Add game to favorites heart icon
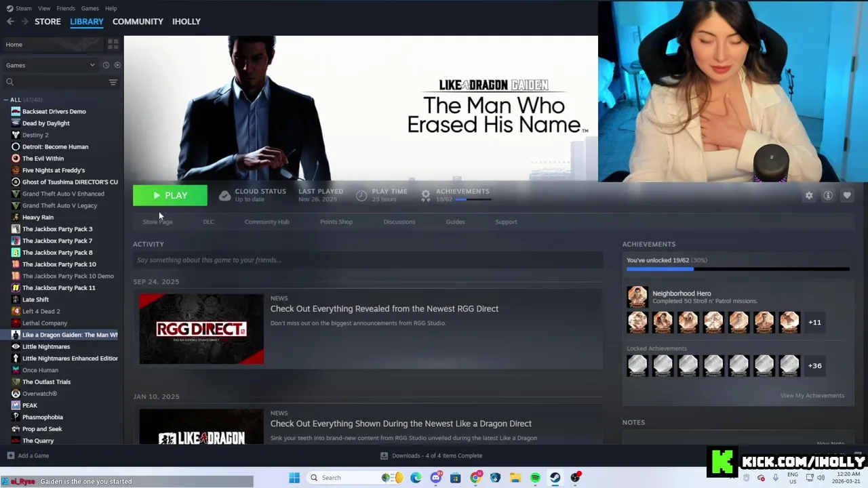 pyautogui.click(x=847, y=195)
